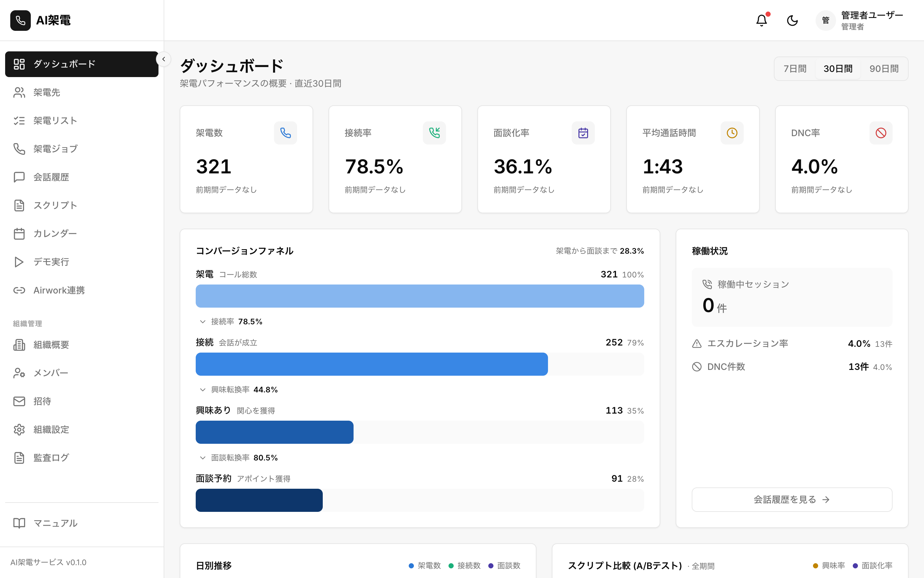Click the 興味あり funnel bar
The height and width of the screenshot is (578, 924).
[x=275, y=432]
